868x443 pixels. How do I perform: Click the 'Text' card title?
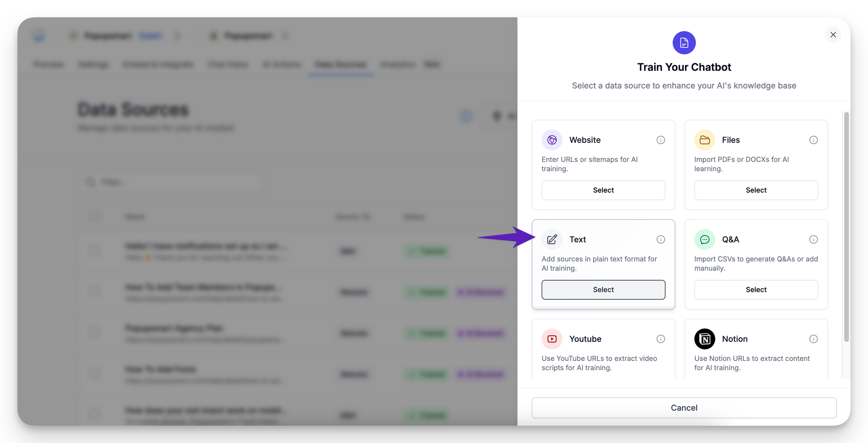click(x=578, y=240)
